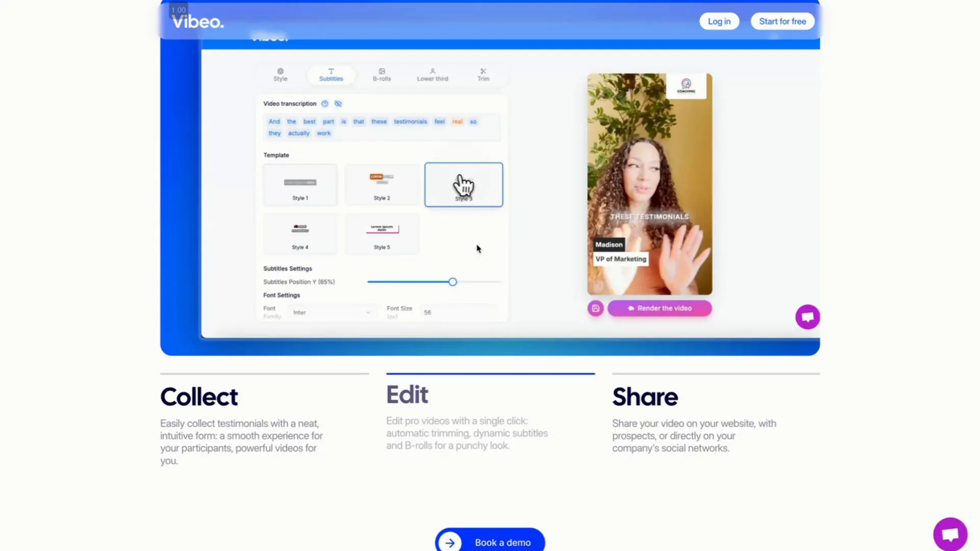This screenshot has height=551, width=980.
Task: Click the Template section heading
Action: [x=276, y=155]
